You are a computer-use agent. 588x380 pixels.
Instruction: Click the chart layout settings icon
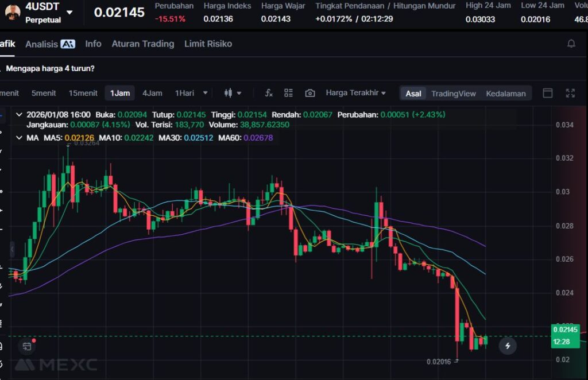click(x=288, y=93)
